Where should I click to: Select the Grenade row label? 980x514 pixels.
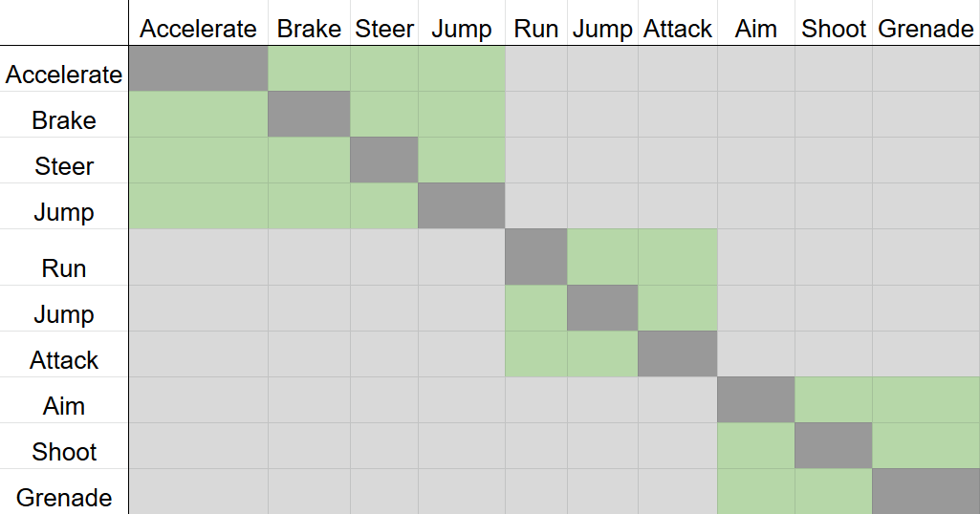coord(64,498)
